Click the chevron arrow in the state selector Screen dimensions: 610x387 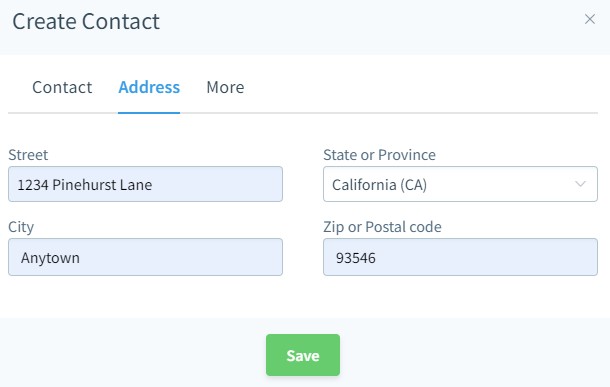click(x=580, y=184)
